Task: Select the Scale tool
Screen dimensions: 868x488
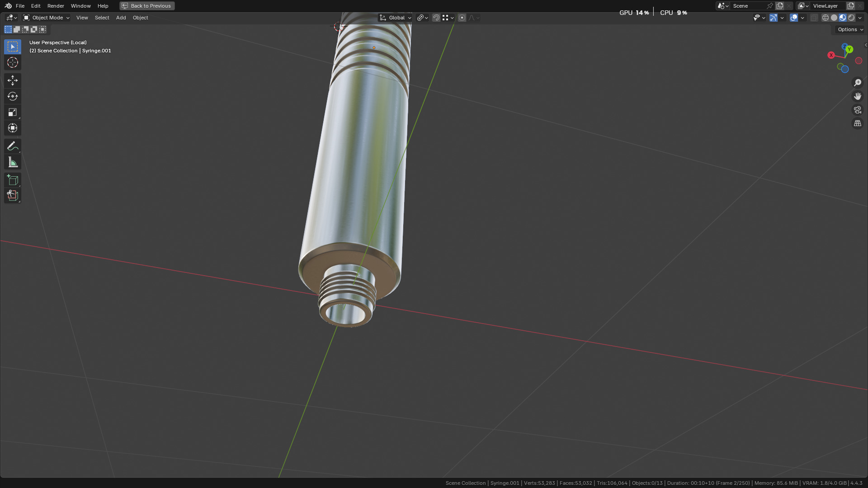Action: [x=13, y=112]
